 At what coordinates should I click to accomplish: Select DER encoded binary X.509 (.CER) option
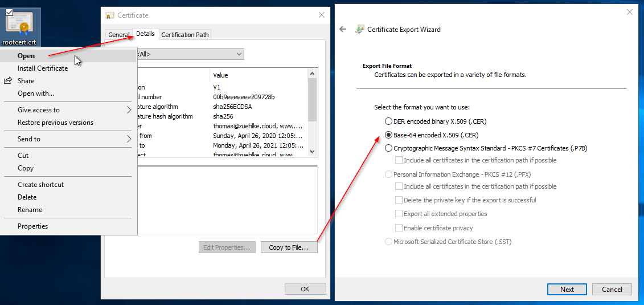pyautogui.click(x=436, y=121)
